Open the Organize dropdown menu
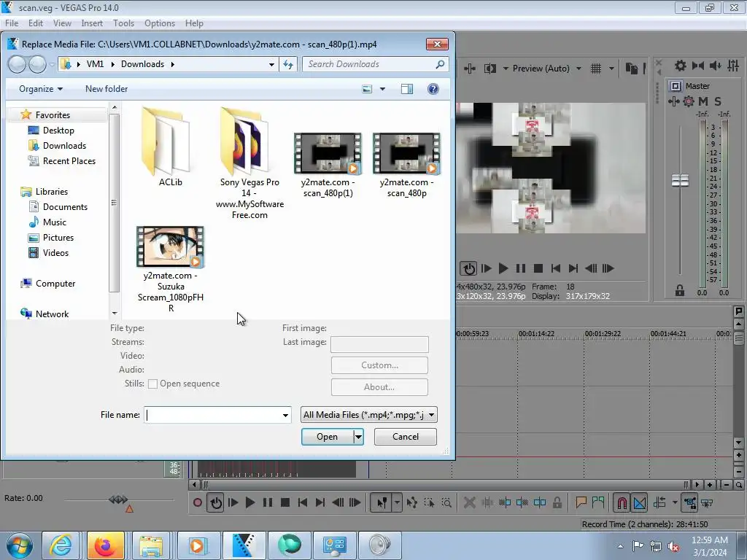The height and width of the screenshot is (560, 747). 41,89
